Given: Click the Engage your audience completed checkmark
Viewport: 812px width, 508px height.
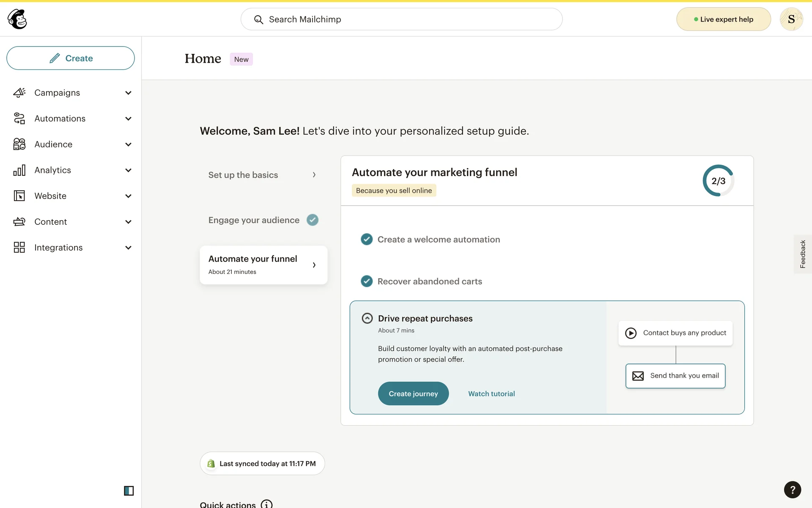Looking at the screenshot, I should coord(312,220).
